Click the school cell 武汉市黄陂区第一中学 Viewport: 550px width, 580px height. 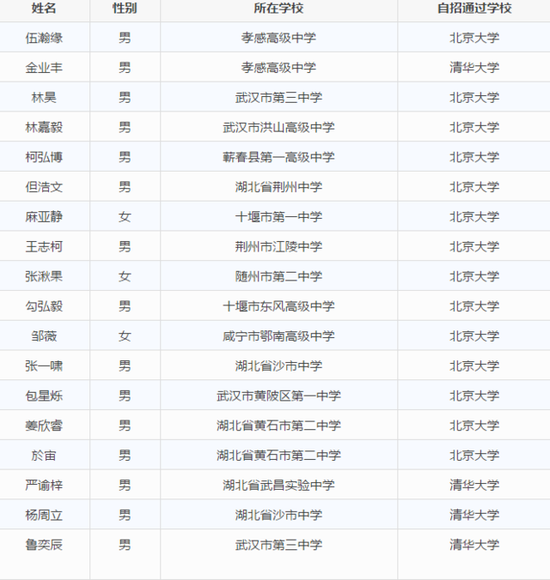click(279, 396)
